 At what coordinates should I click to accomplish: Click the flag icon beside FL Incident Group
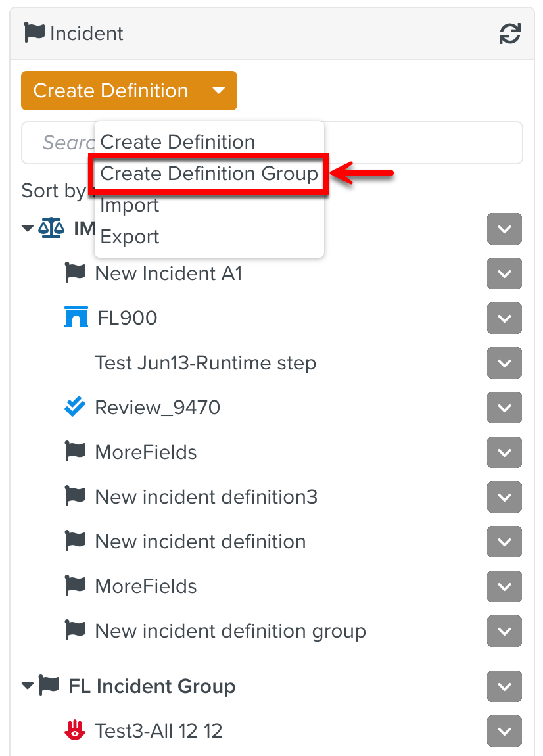[51, 686]
